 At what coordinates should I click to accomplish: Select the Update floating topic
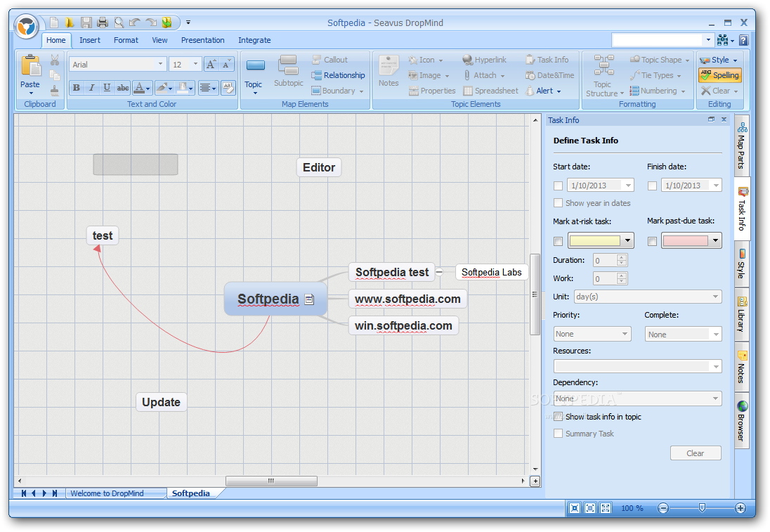pos(161,402)
